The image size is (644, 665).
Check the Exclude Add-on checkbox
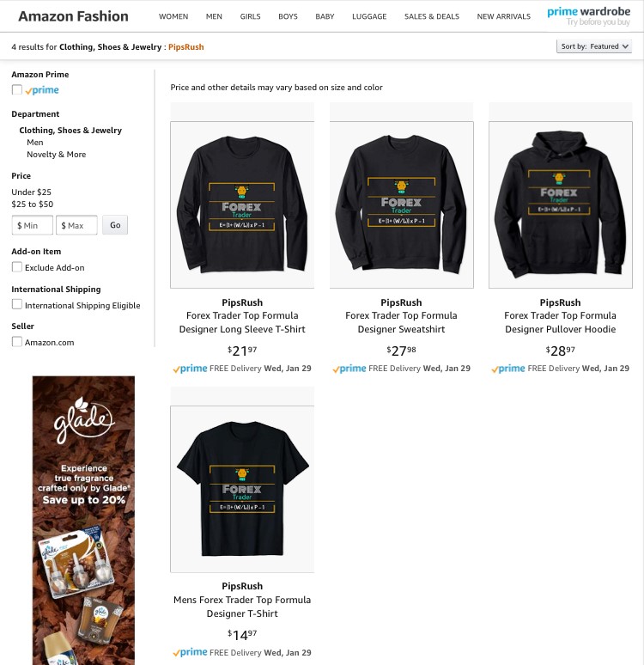pyautogui.click(x=17, y=266)
